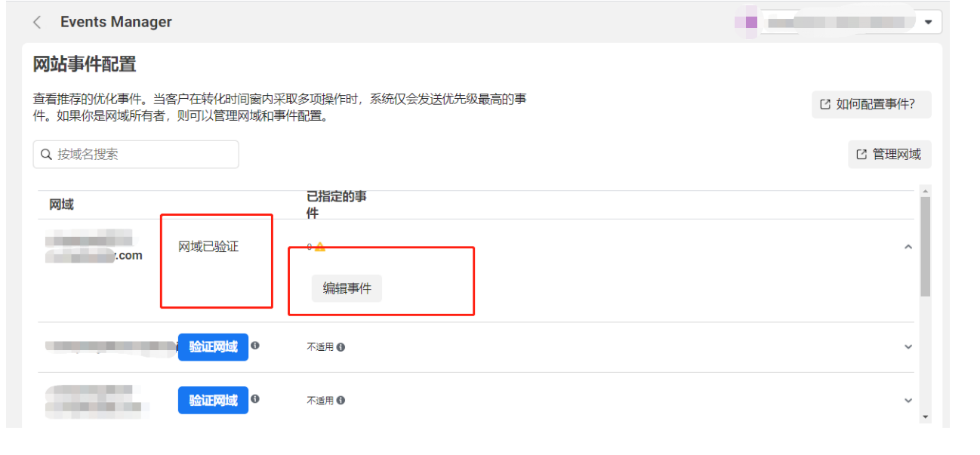Click the info icon next to 不适用 in the second row
The width and height of the screenshot is (980, 455).
coord(341,348)
